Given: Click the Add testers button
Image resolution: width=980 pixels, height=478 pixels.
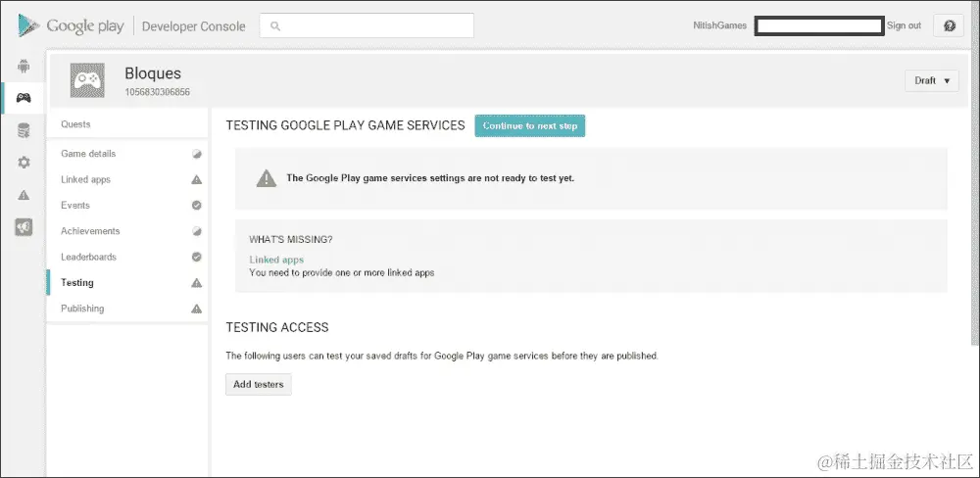Looking at the screenshot, I should pyautogui.click(x=258, y=384).
